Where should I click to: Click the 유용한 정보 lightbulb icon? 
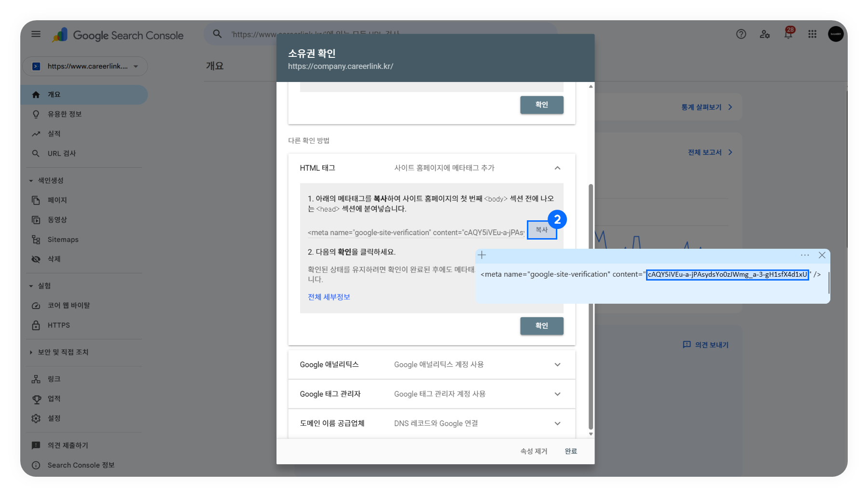pyautogui.click(x=36, y=114)
